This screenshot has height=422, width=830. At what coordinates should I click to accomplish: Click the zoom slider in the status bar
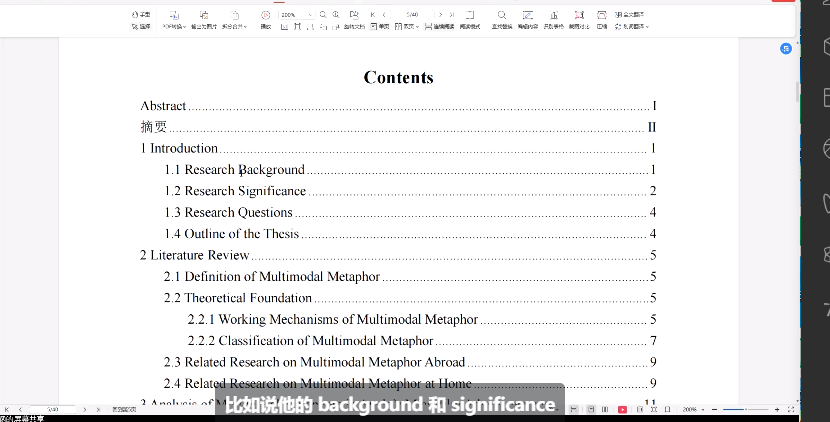click(745, 410)
